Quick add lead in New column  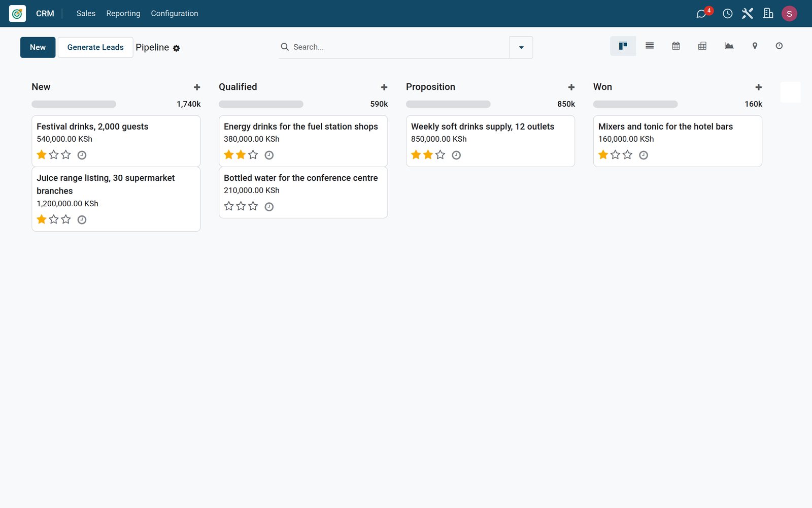(197, 87)
